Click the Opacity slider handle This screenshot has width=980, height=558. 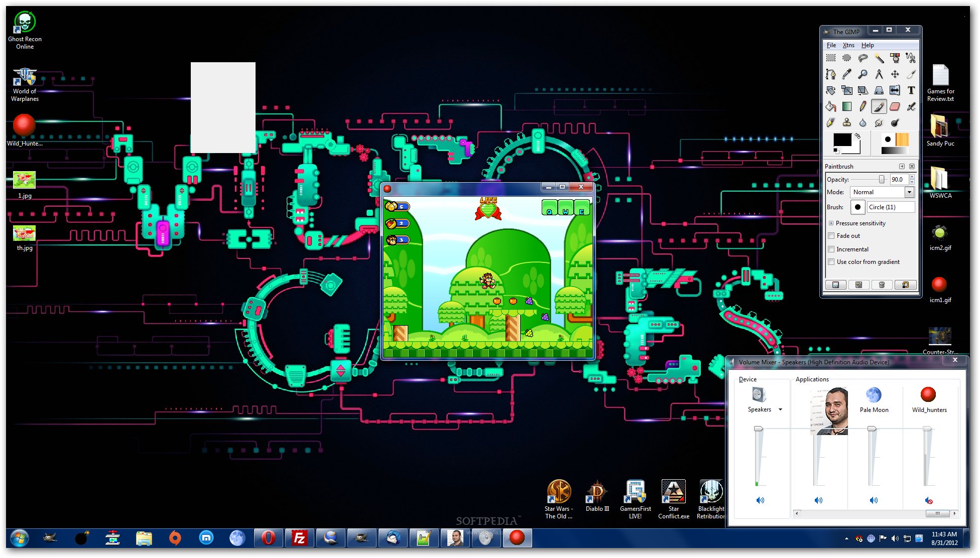point(881,179)
